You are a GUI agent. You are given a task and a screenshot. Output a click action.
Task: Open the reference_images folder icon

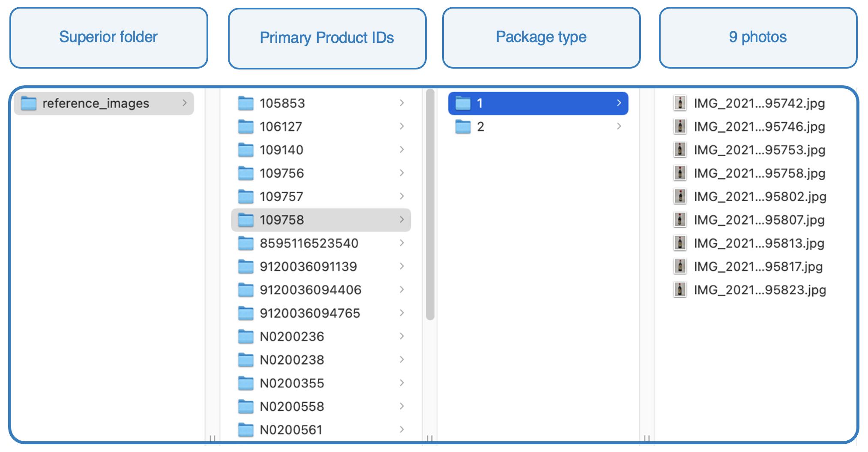click(x=29, y=103)
